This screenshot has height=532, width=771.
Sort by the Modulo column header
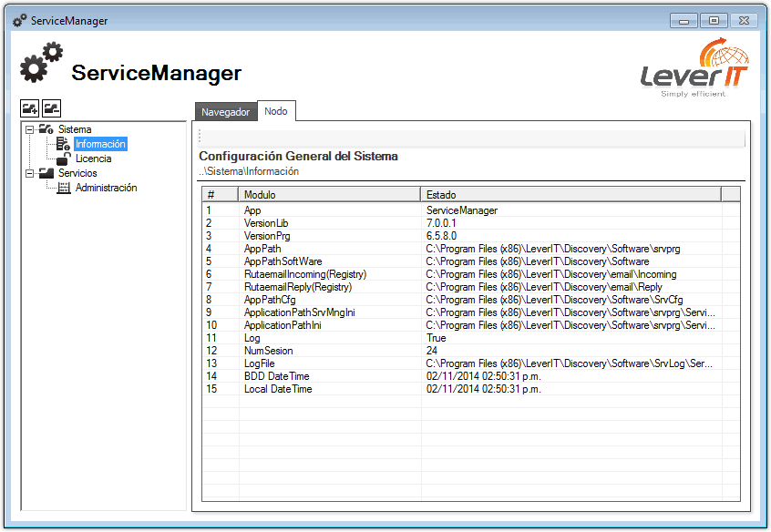[329, 195]
